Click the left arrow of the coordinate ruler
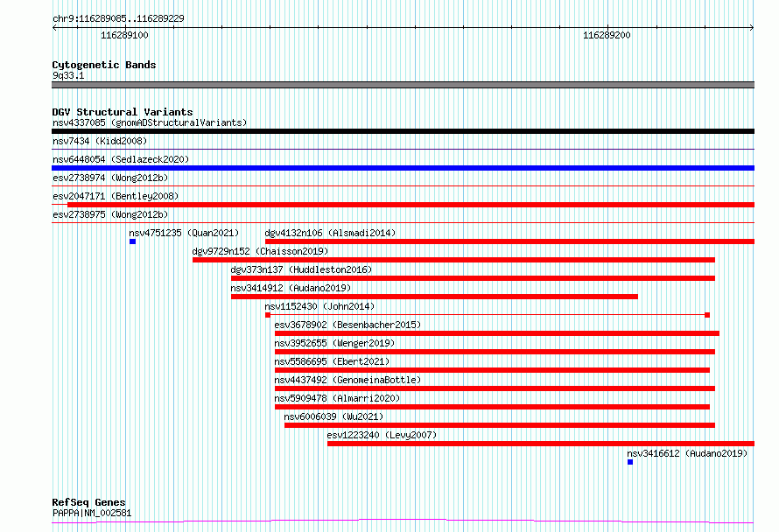This screenshot has height=532, width=779. click(x=54, y=27)
